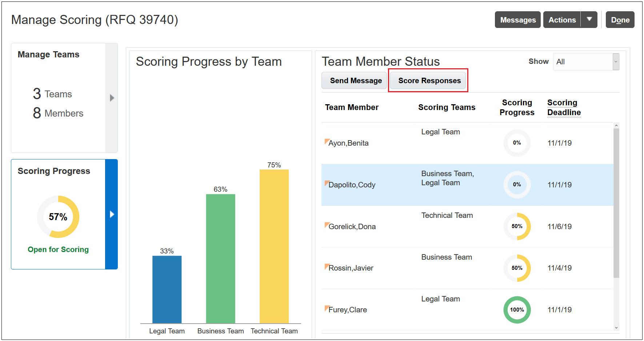Click the 57% scoring progress donut chart
The width and height of the screenshot is (644, 341).
58,217
